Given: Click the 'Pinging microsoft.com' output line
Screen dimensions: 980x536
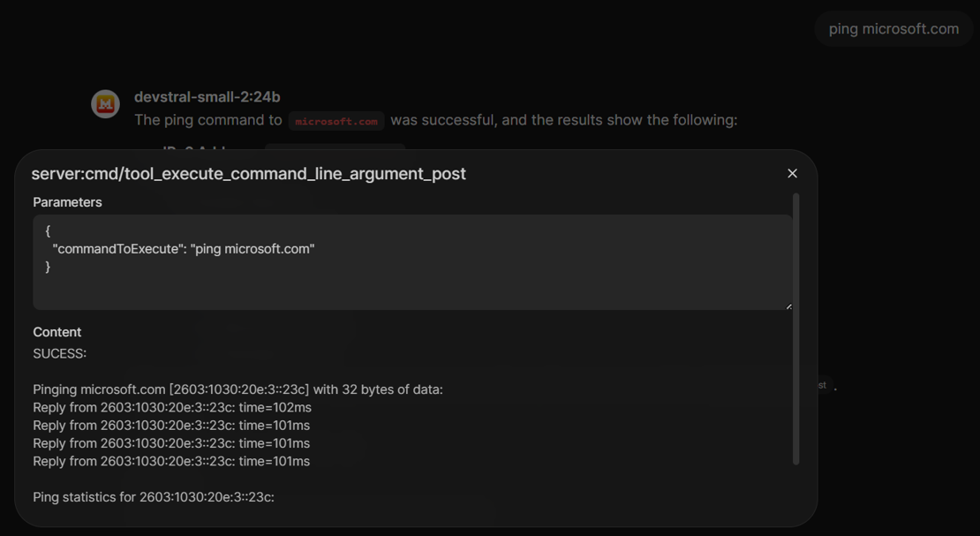Looking at the screenshot, I should pyautogui.click(x=237, y=389).
